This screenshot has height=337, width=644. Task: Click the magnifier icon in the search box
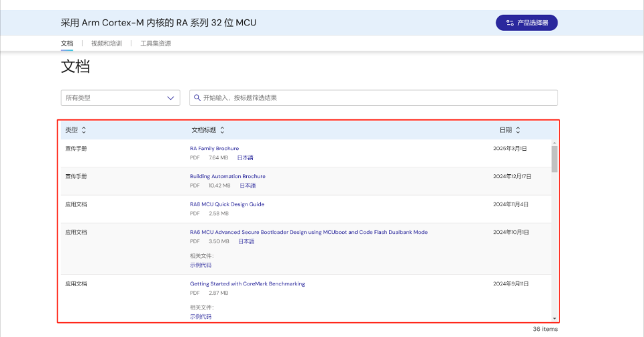[197, 98]
